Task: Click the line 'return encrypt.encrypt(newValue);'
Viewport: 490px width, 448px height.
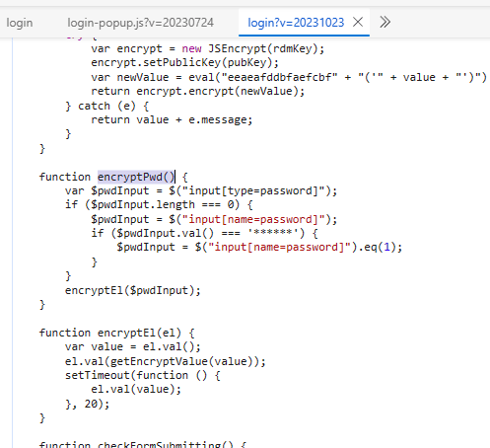Action: (198, 91)
